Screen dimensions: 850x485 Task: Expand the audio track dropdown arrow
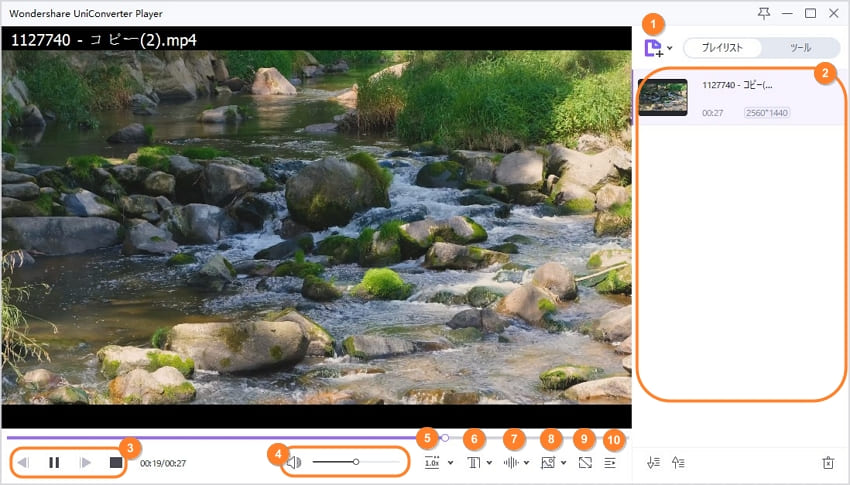click(x=526, y=463)
